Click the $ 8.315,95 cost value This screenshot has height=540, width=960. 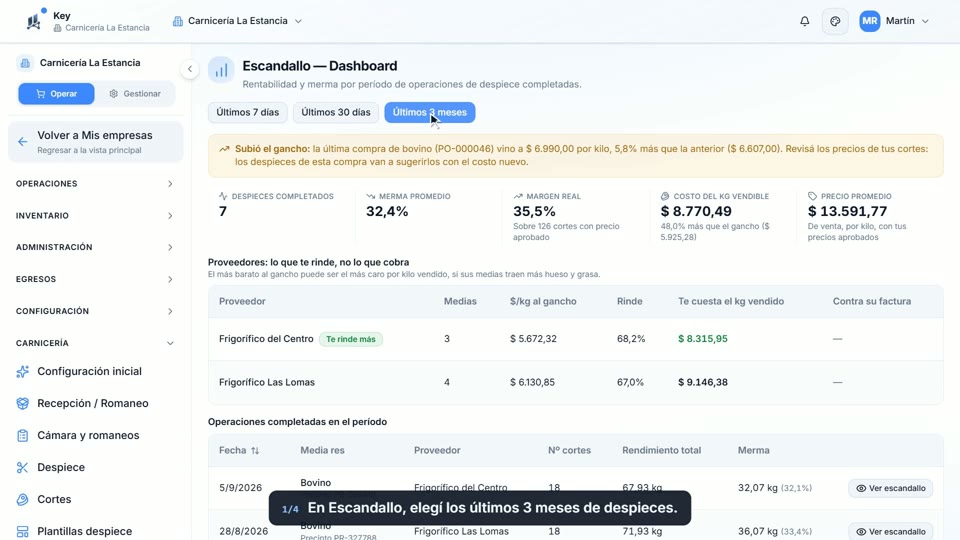pos(703,339)
